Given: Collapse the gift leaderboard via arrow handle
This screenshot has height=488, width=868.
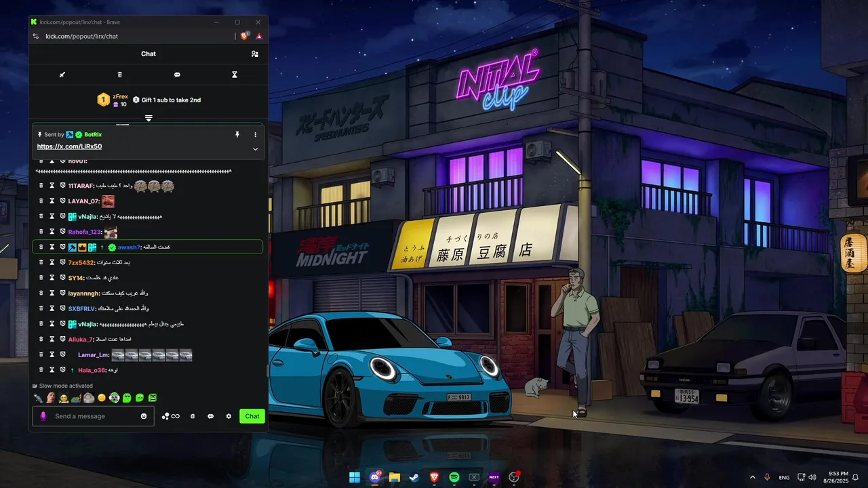Looking at the screenshot, I should pos(149,118).
